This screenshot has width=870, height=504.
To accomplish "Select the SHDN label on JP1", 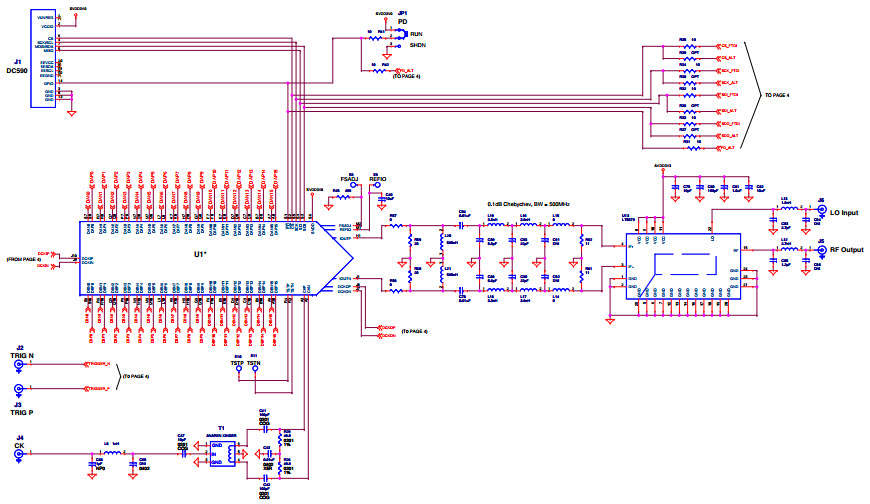I will pyautogui.click(x=419, y=45).
